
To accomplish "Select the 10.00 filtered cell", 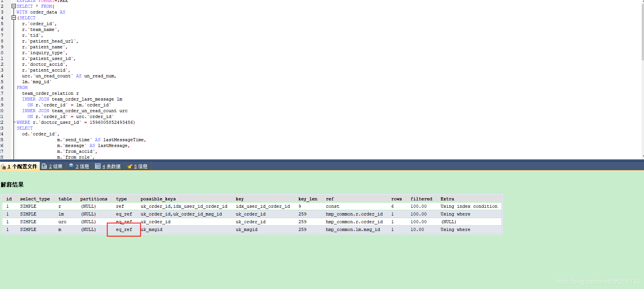I will pyautogui.click(x=417, y=229).
